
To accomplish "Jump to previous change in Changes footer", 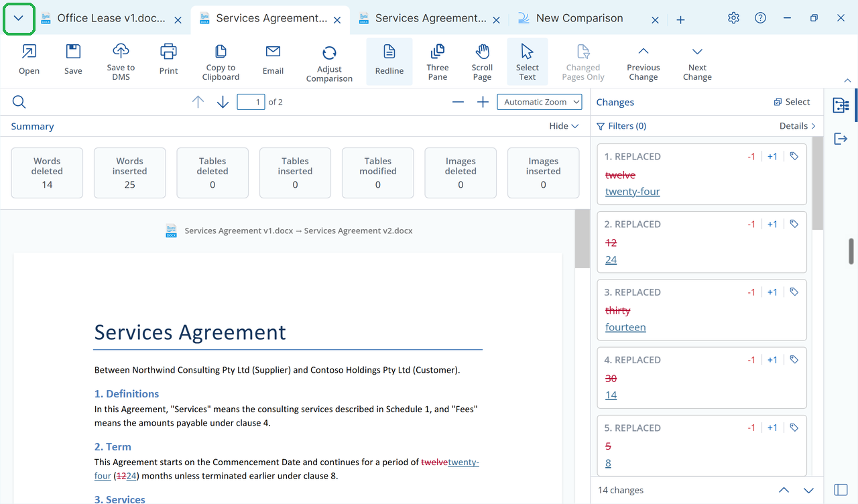I will pyautogui.click(x=784, y=491).
